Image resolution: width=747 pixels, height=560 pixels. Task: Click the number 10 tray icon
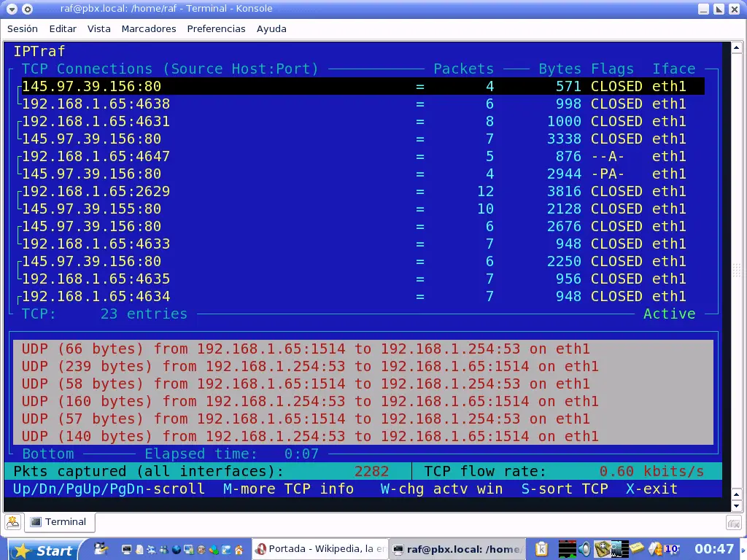pyautogui.click(x=672, y=549)
